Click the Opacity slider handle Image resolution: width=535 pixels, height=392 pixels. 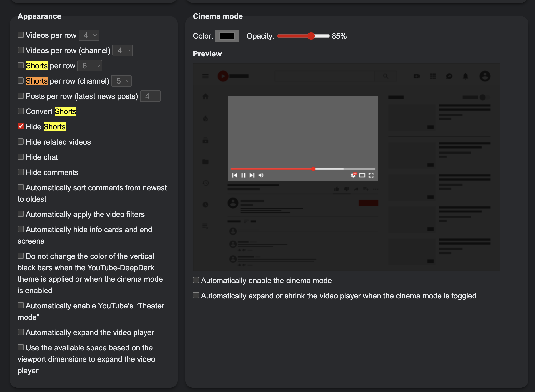[x=311, y=36]
